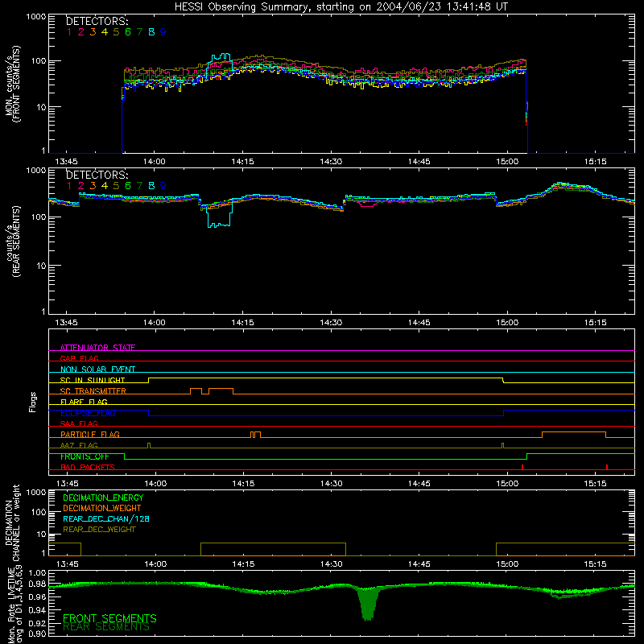Click the counts/s (REAR SEGMENTS) axis title
This screenshot has width=644, height=644.
12,242
